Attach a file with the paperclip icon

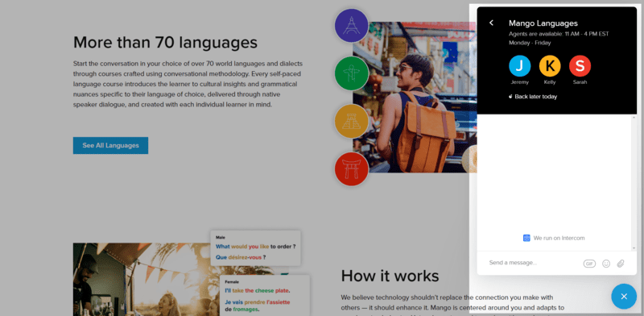(621, 264)
